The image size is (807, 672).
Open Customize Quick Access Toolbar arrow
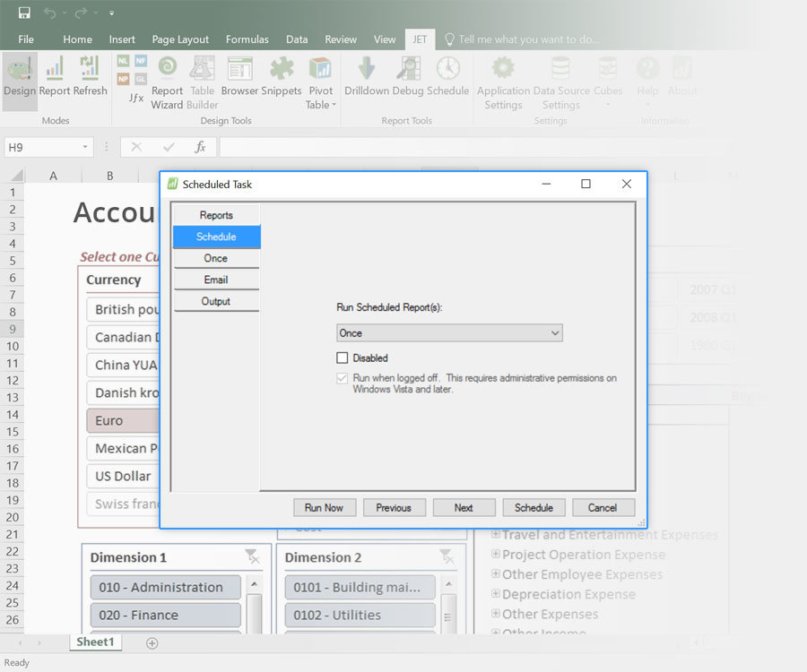click(112, 13)
